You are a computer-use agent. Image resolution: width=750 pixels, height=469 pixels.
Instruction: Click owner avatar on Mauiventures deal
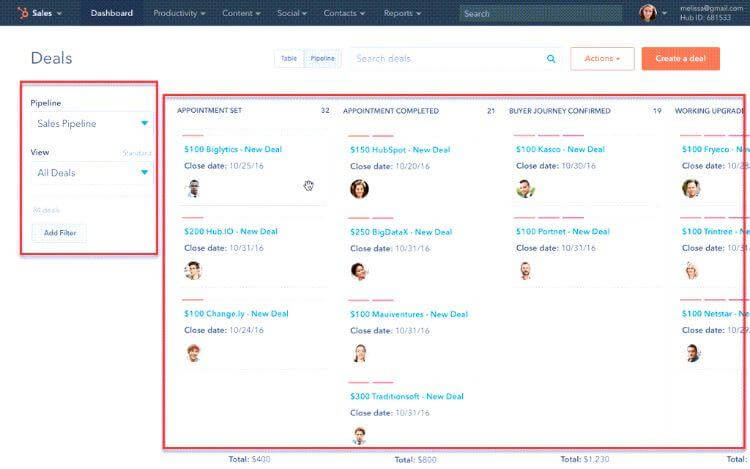coord(359,353)
